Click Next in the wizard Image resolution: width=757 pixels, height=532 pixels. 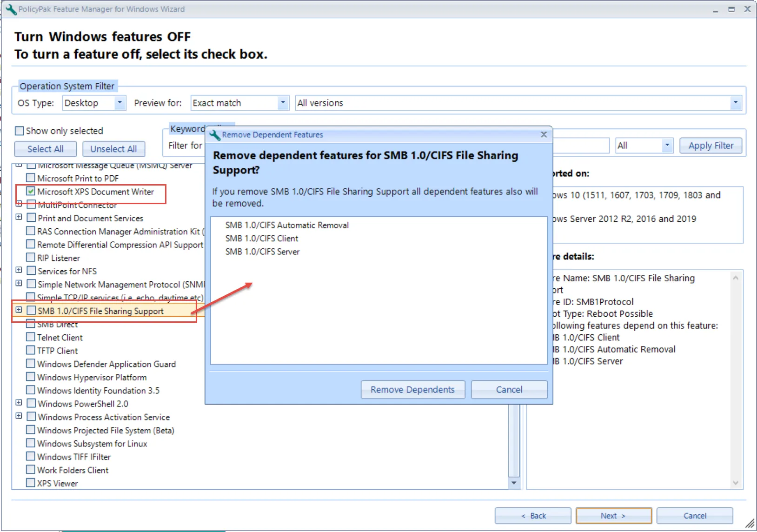[x=613, y=516]
